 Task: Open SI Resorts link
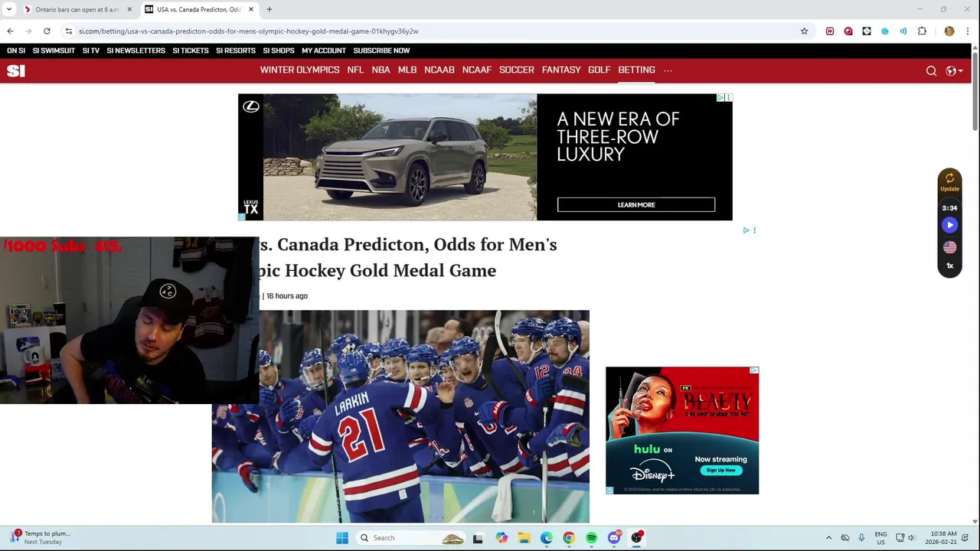click(236, 51)
